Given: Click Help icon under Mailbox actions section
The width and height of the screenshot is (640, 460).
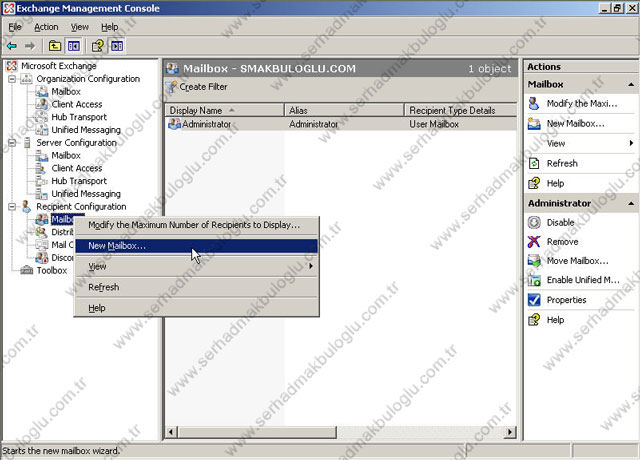Looking at the screenshot, I should pos(534,183).
